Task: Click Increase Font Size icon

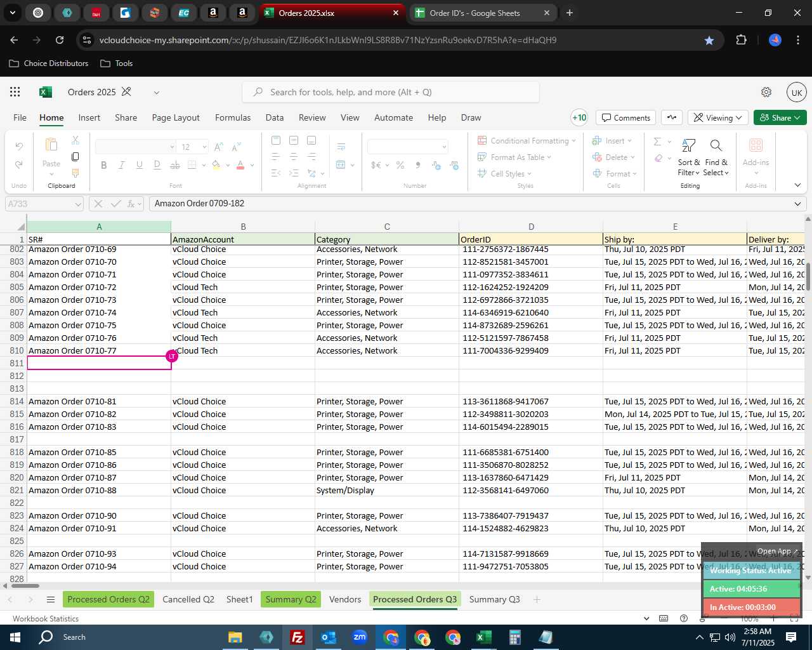Action: [x=219, y=147]
